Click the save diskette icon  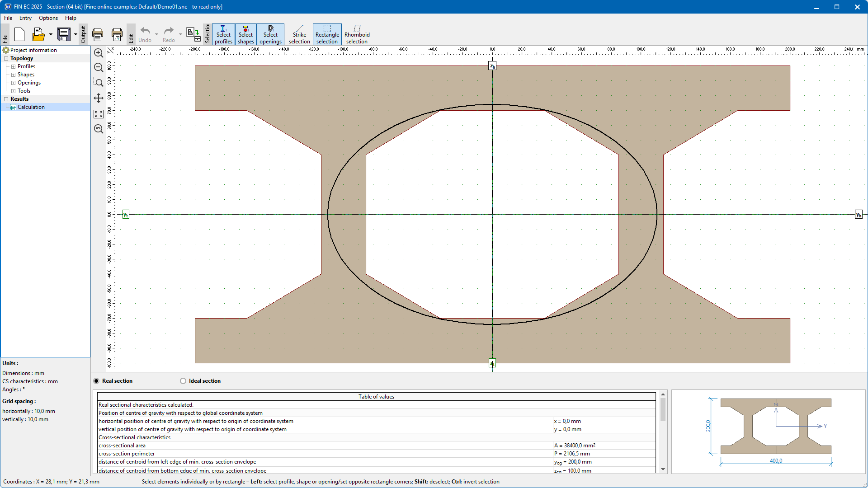(x=64, y=34)
